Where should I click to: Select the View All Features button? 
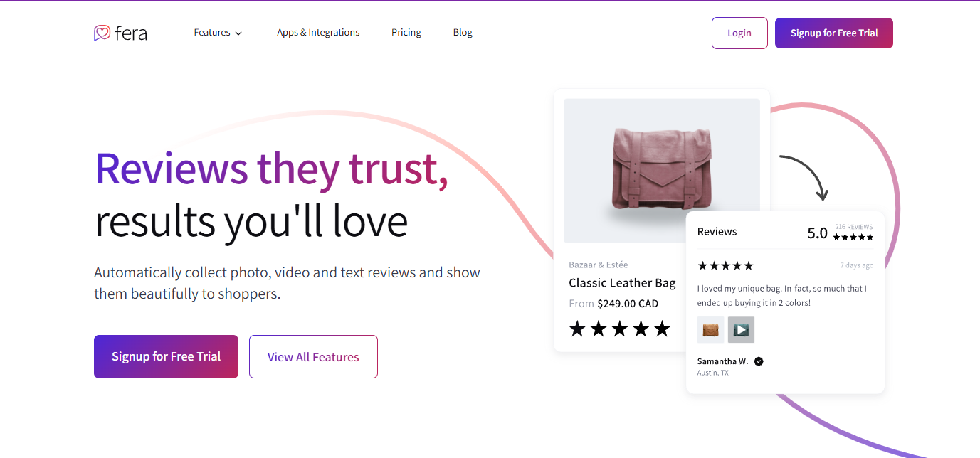(x=313, y=357)
